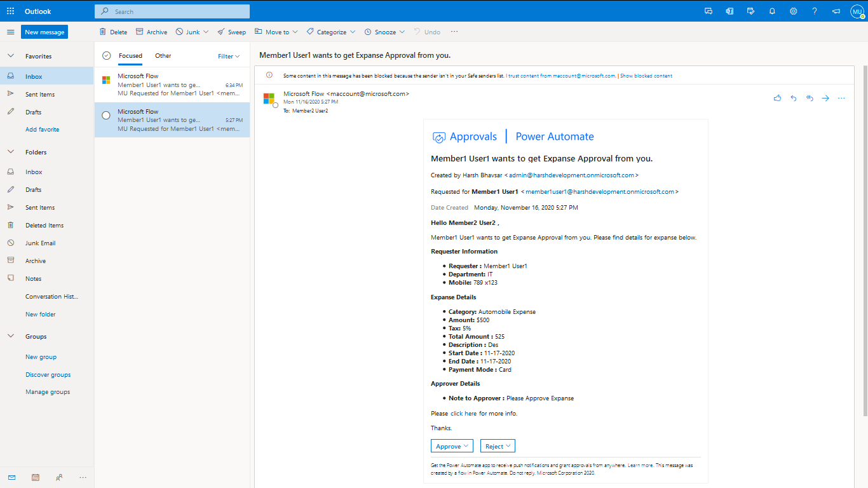This screenshot has width=868, height=488.
Task: Open Drafts under Favorites
Action: 47,112
